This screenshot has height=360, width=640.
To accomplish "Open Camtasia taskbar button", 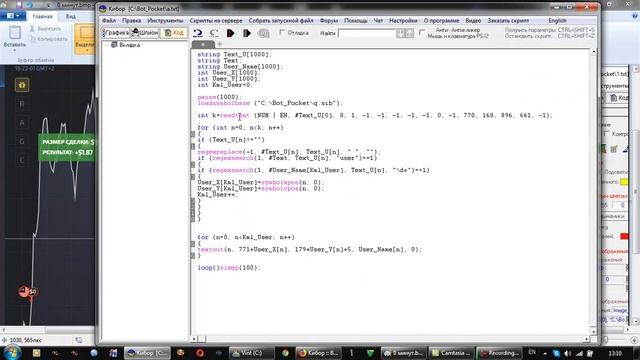I will (x=451, y=353).
